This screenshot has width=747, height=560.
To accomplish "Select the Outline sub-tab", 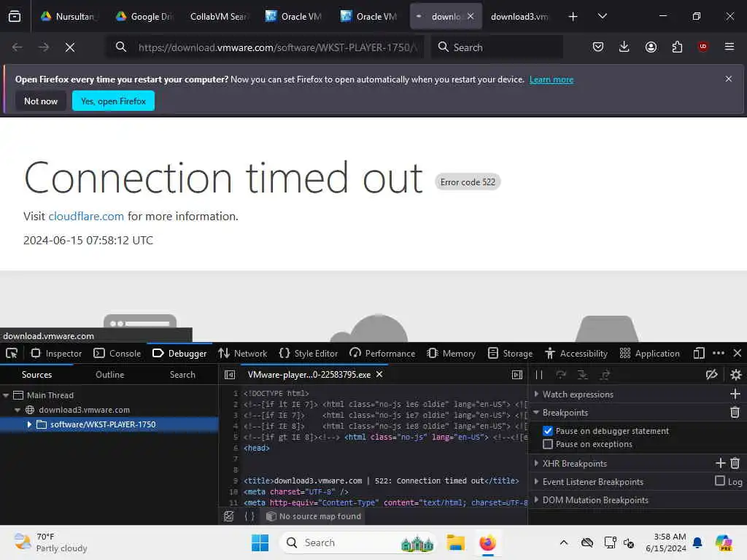I will click(x=109, y=375).
